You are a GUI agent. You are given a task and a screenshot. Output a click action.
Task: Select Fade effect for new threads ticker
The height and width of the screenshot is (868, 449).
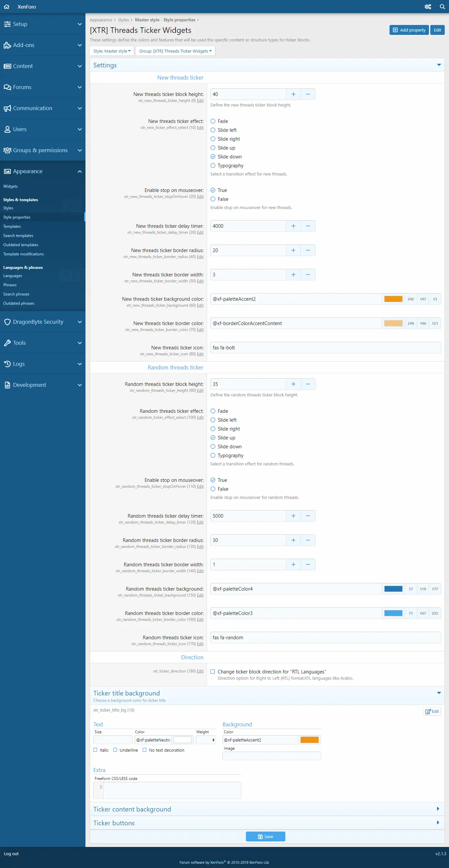pyautogui.click(x=213, y=121)
